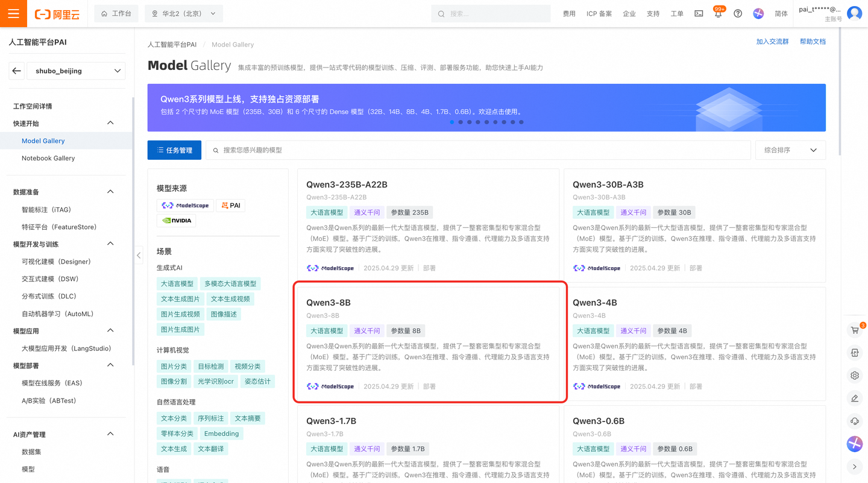Click the help question mark icon
The image size is (868, 483).
point(738,13)
